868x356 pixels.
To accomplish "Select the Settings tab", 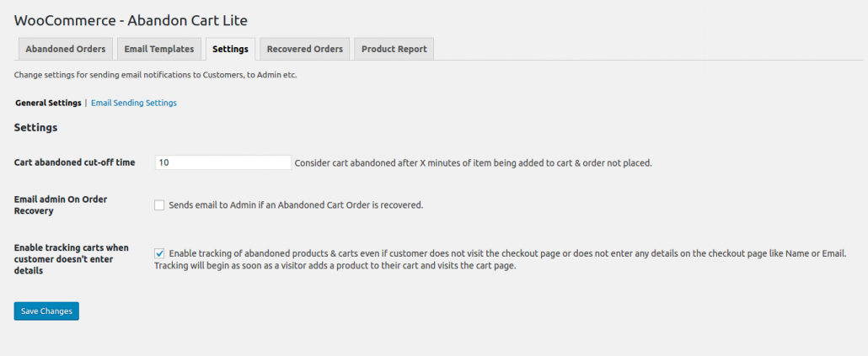I will 230,49.
